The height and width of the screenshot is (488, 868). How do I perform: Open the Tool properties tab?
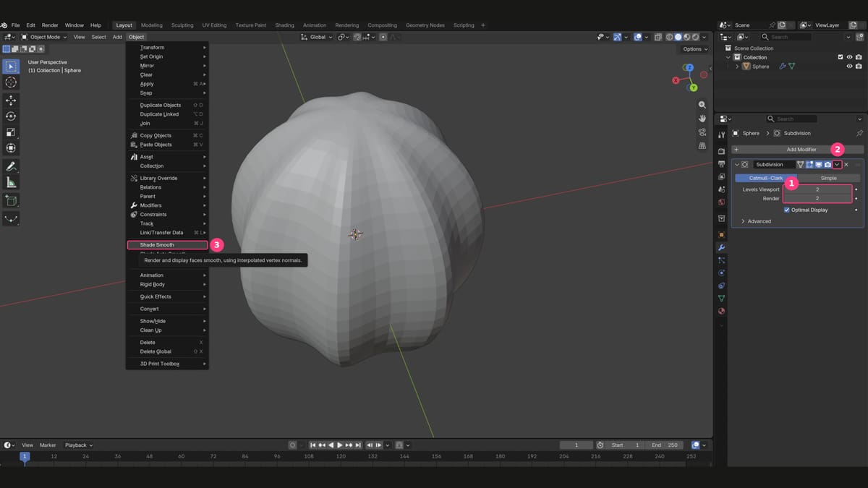coord(721,135)
